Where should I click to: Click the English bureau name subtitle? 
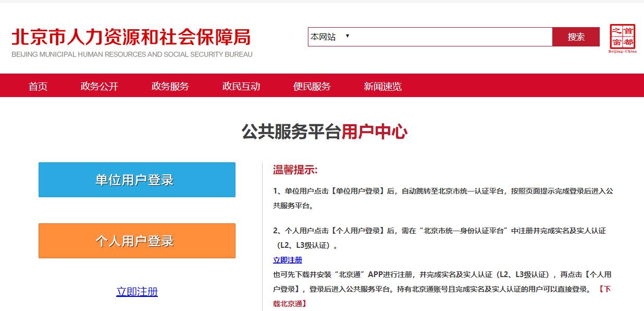(132, 54)
